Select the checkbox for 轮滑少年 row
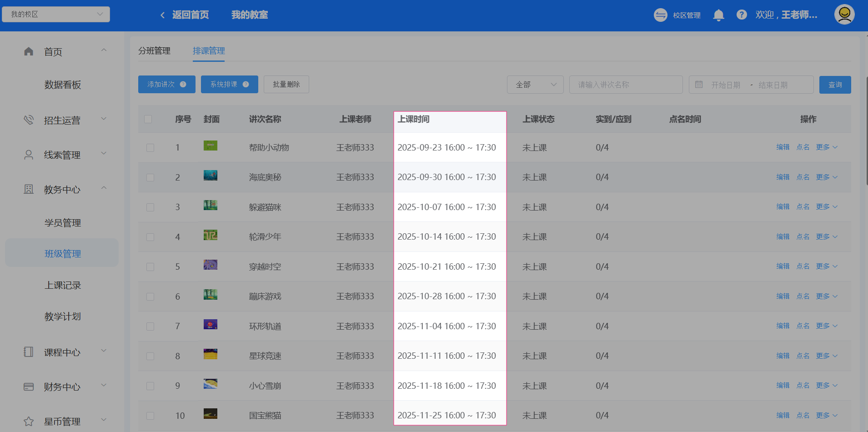The image size is (868, 432). coord(150,237)
